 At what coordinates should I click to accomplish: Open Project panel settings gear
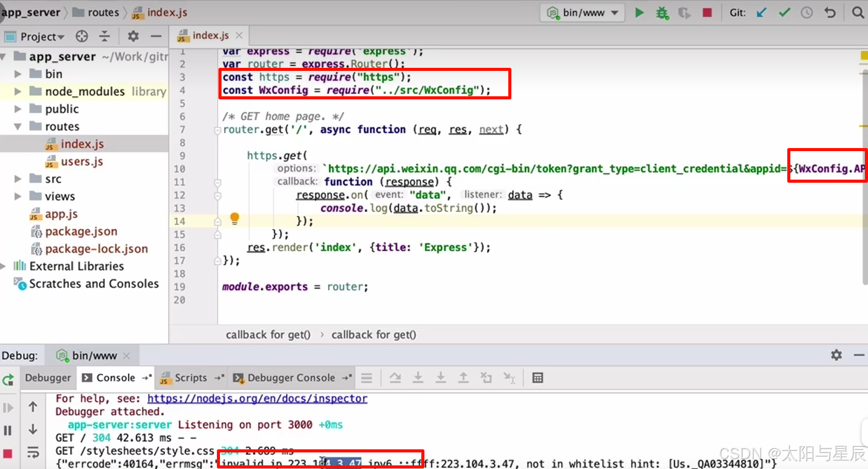(x=133, y=36)
